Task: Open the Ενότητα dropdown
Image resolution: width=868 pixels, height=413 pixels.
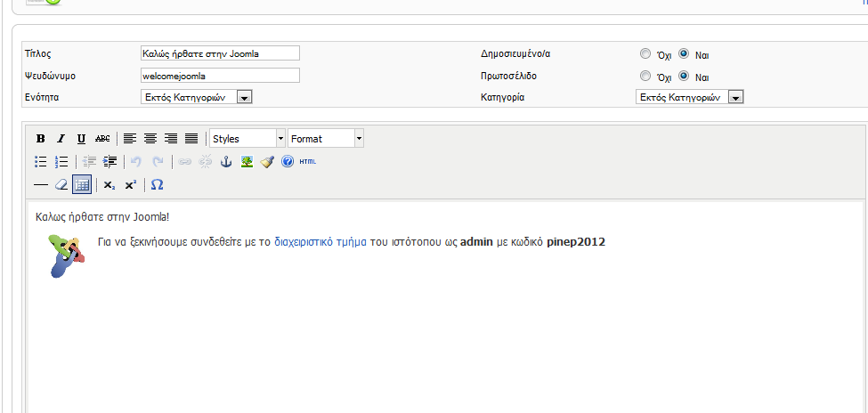Action: click(197, 97)
